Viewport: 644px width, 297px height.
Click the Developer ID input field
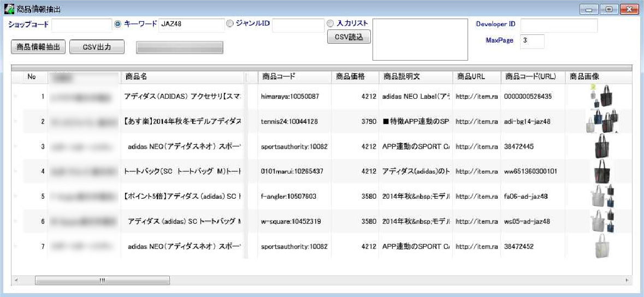click(559, 26)
